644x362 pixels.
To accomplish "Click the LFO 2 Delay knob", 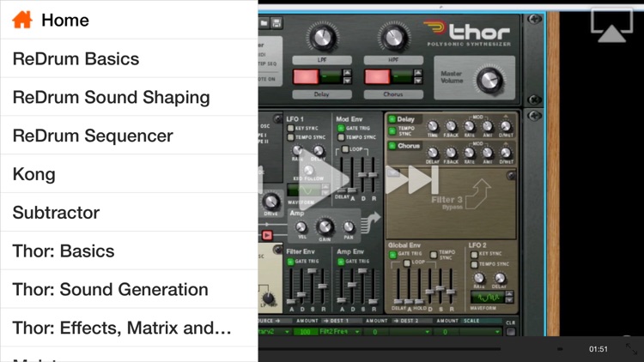I will 500,278.
